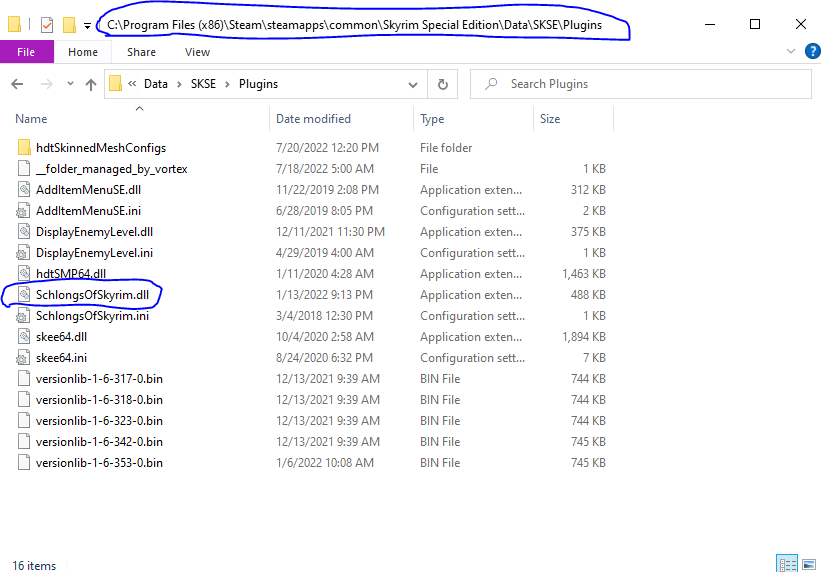Sort by Date modified column header
This screenshot has height=572, width=821.
click(x=313, y=119)
